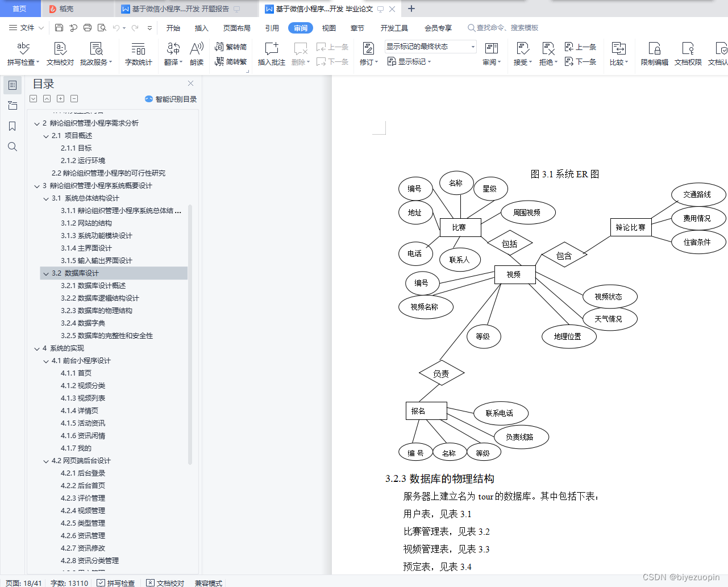This screenshot has width=728, height=587.
Task: Open document permissions
Action: click(x=688, y=54)
